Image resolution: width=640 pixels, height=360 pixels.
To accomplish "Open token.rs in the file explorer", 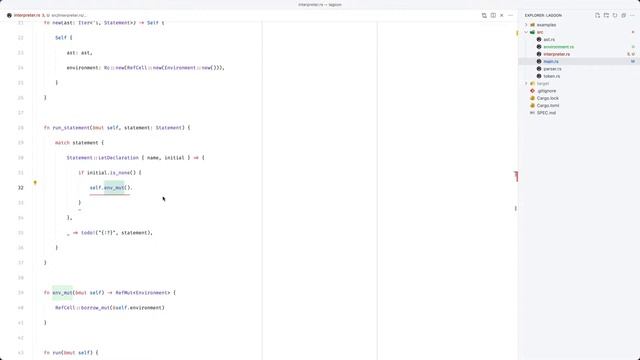I will click(x=552, y=76).
